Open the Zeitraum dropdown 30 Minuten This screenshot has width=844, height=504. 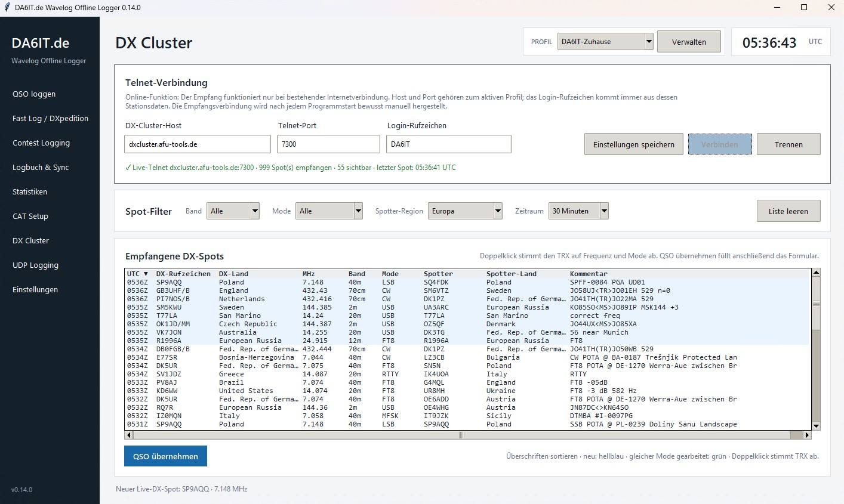click(578, 211)
